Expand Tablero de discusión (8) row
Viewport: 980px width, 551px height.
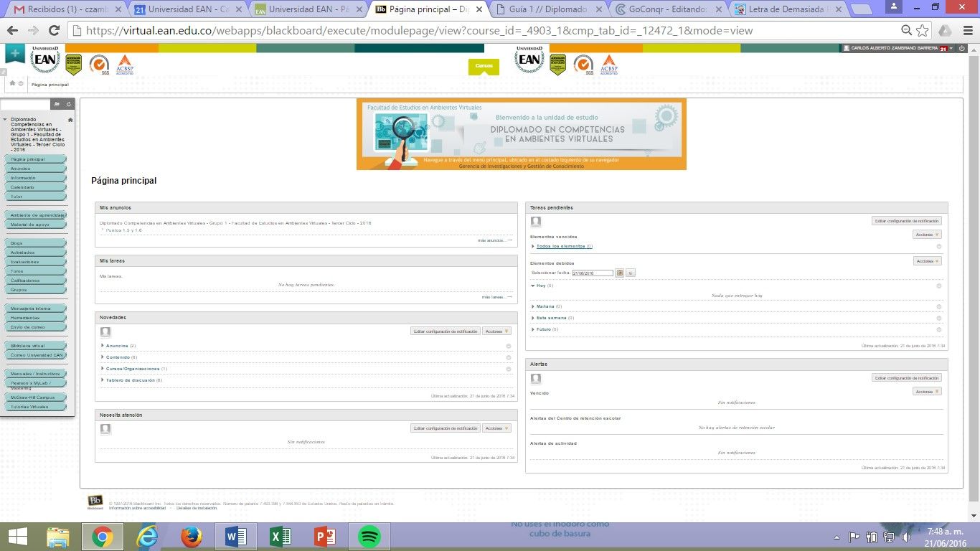coord(132,380)
